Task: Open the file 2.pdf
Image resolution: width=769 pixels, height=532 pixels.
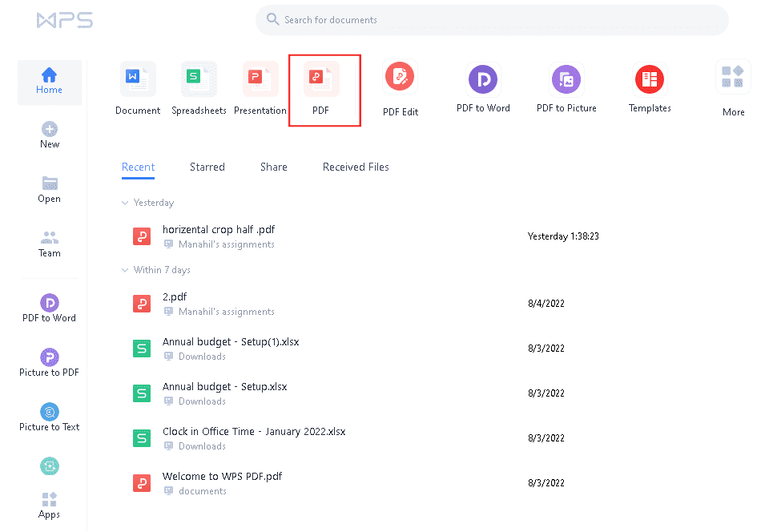Action: point(175,296)
